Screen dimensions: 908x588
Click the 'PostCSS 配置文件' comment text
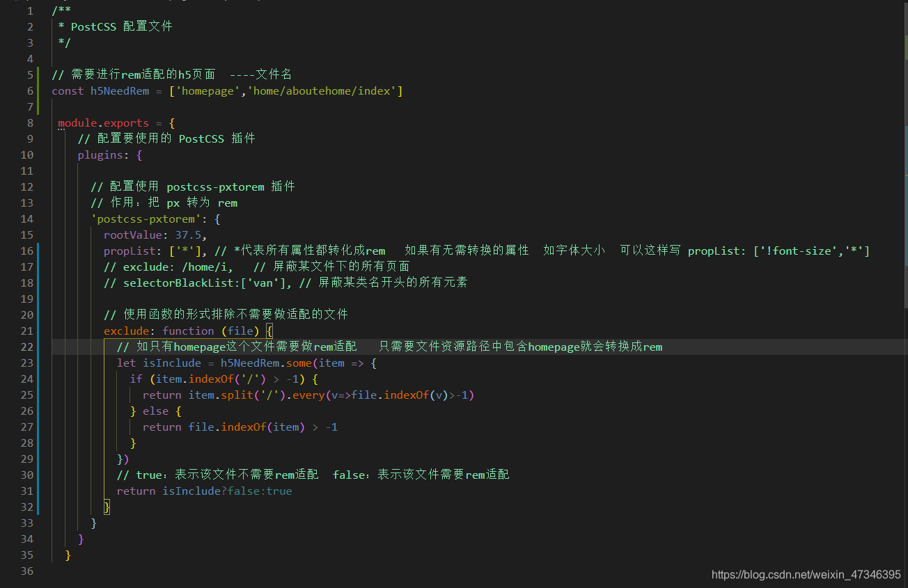coord(121,26)
